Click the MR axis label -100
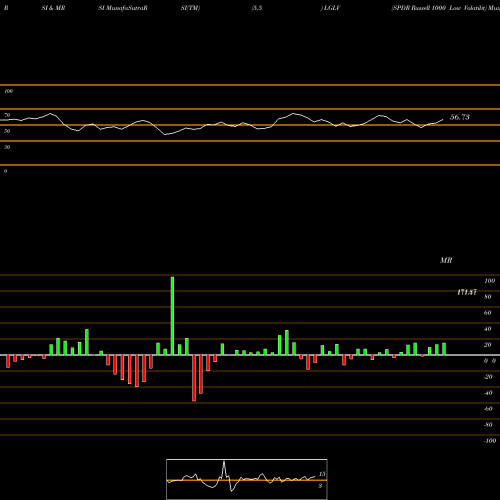 coord(490,441)
